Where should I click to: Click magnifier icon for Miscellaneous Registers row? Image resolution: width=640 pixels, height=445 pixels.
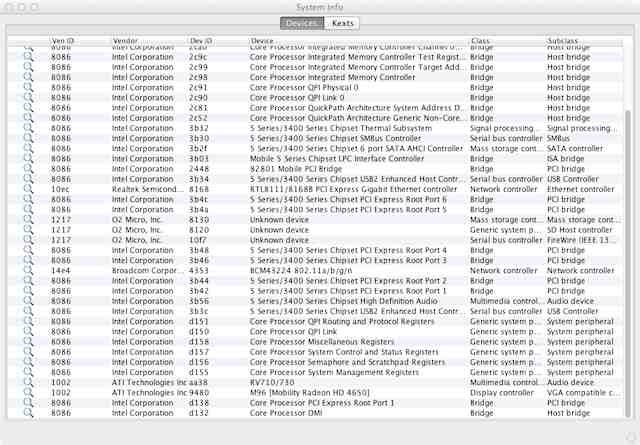pyautogui.click(x=28, y=342)
